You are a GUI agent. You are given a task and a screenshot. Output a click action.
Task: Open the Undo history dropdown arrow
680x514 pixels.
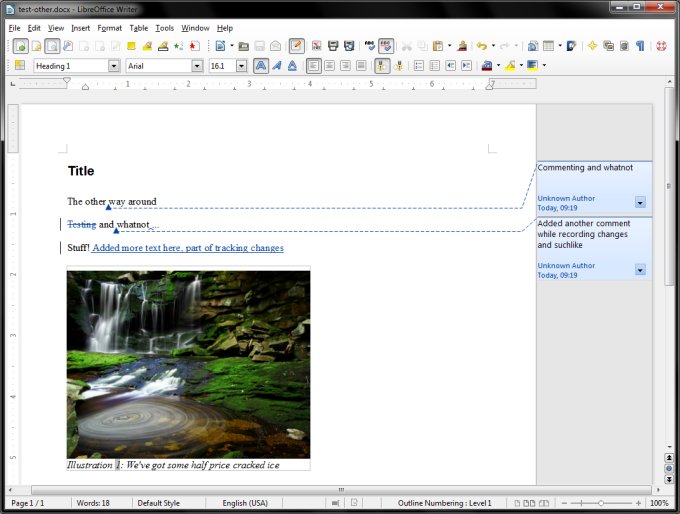[x=493, y=46]
